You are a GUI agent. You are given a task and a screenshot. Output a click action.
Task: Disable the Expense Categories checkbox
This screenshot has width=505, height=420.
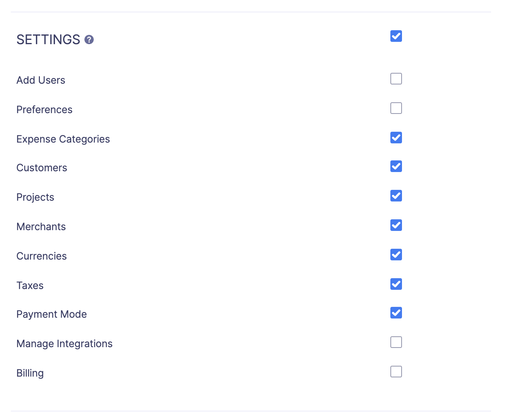[x=396, y=138]
